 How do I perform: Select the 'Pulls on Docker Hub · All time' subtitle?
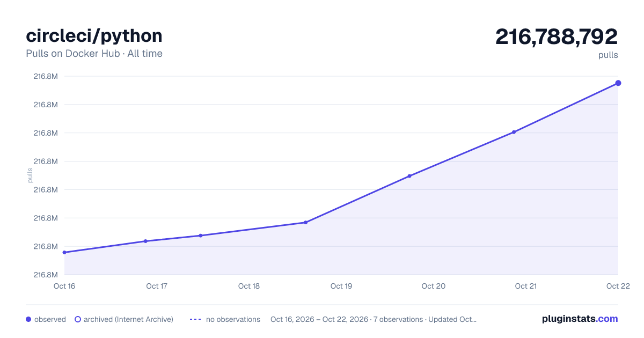pos(94,54)
